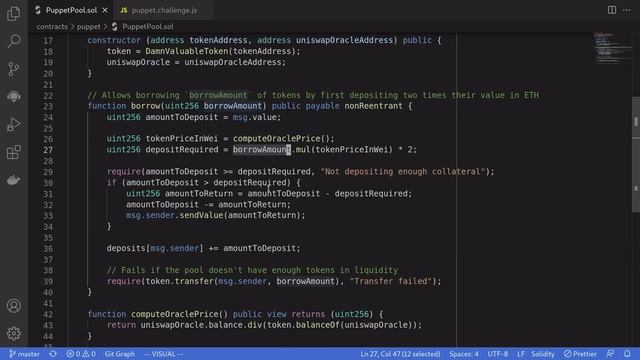
Task: Open the Search view
Action: 13,41
